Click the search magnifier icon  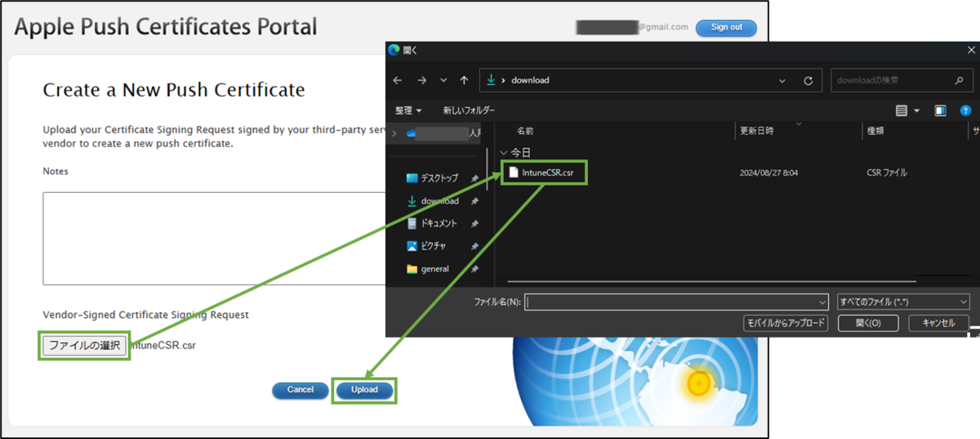[x=960, y=80]
